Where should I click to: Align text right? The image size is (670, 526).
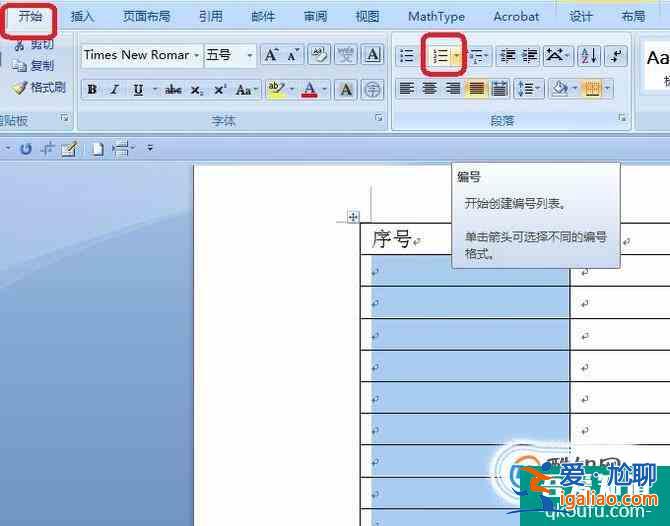(453, 89)
